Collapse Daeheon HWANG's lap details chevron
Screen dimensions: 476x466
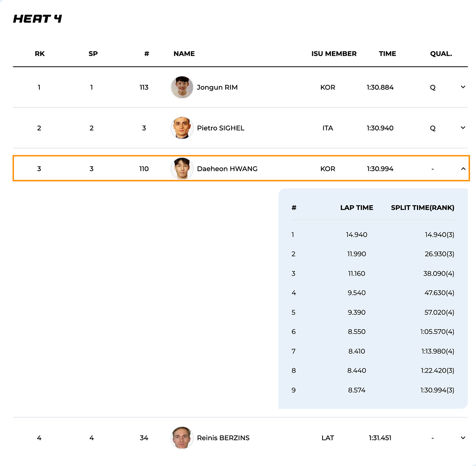tap(463, 169)
